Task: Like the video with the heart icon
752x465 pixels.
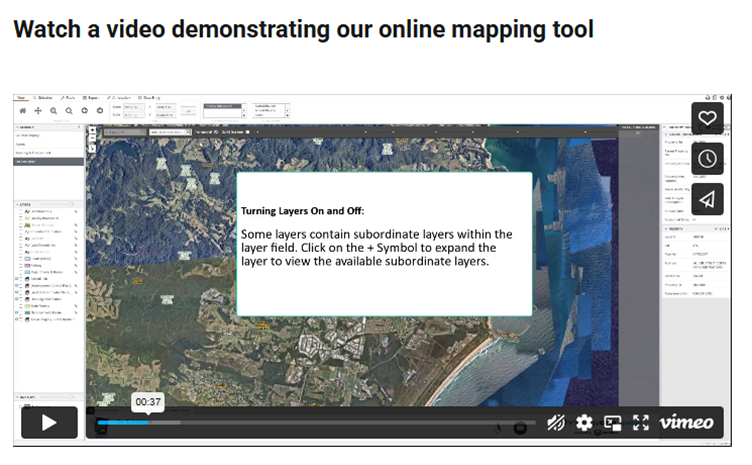Action: coord(707,118)
